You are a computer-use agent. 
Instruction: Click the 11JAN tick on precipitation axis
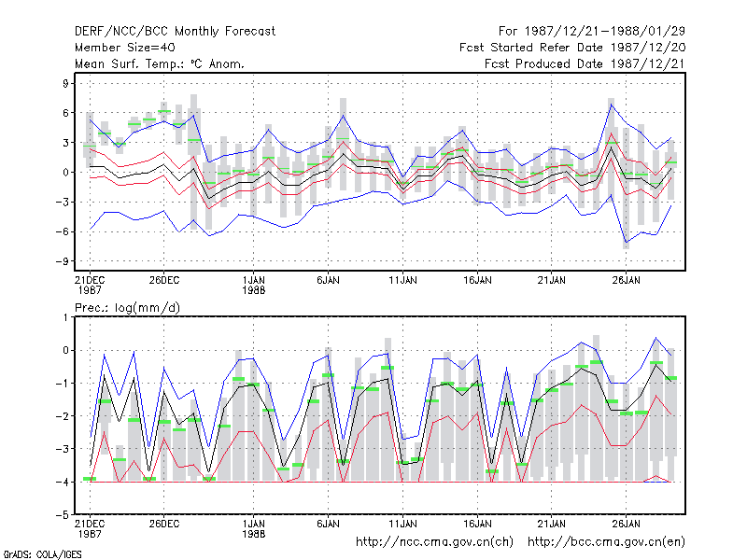pyautogui.click(x=402, y=524)
